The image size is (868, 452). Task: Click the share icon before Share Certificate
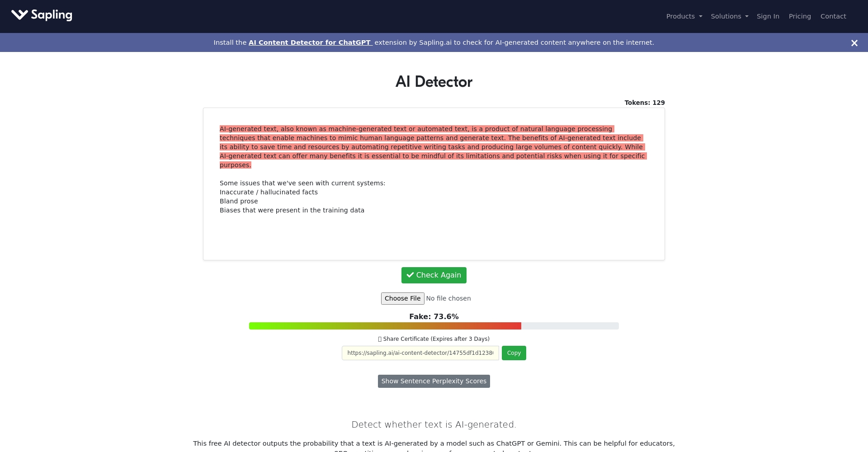(x=380, y=339)
